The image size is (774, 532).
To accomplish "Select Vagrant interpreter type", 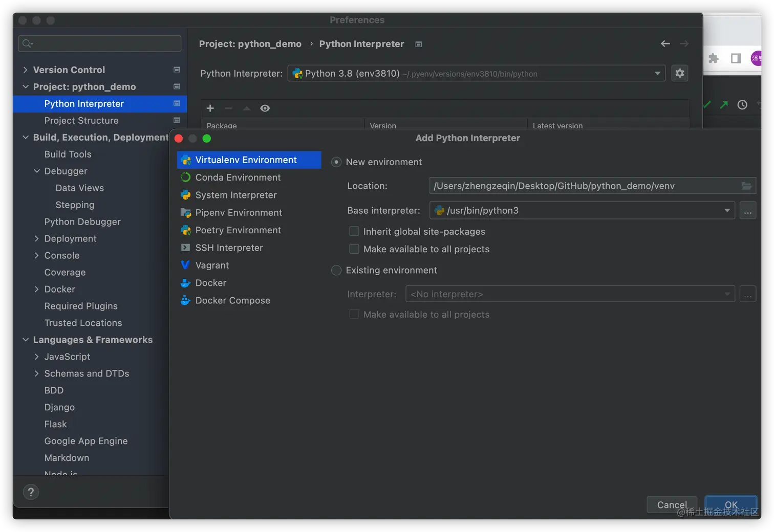I will (x=249, y=265).
